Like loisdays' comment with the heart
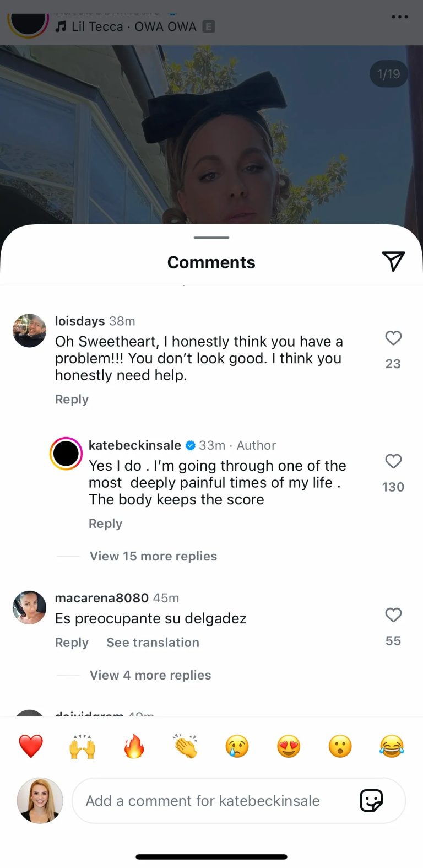The height and width of the screenshot is (868, 423). 393,338
